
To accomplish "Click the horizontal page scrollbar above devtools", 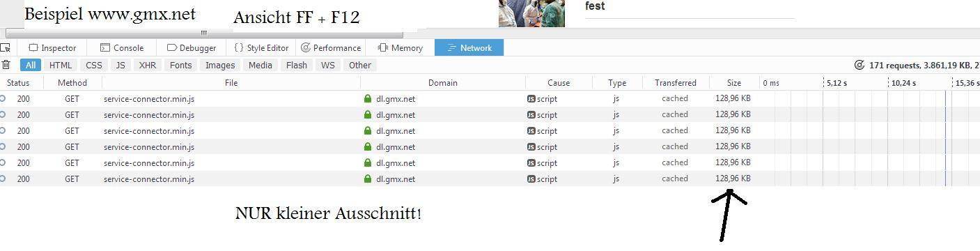I will tap(204, 33).
